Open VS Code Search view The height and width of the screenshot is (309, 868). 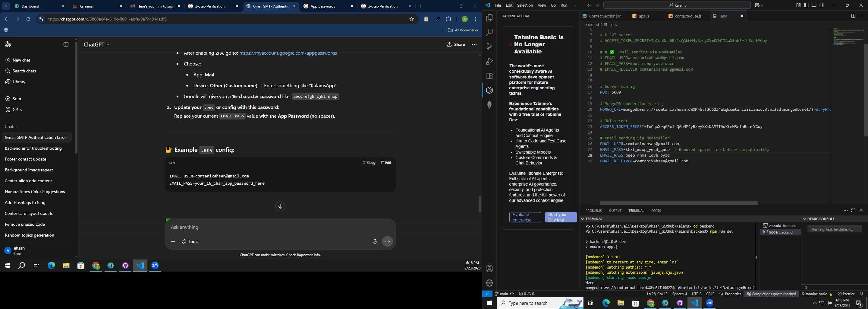[489, 32]
